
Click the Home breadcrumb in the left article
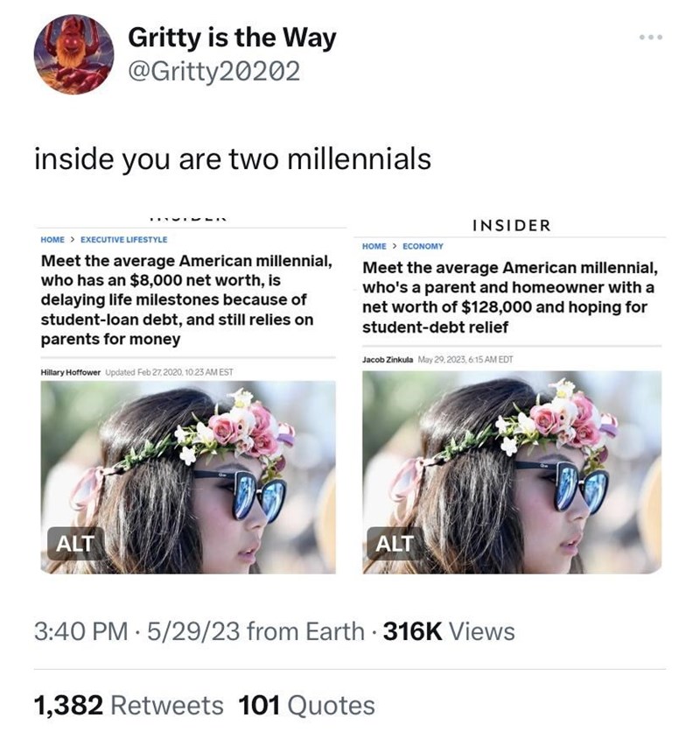coord(54,239)
